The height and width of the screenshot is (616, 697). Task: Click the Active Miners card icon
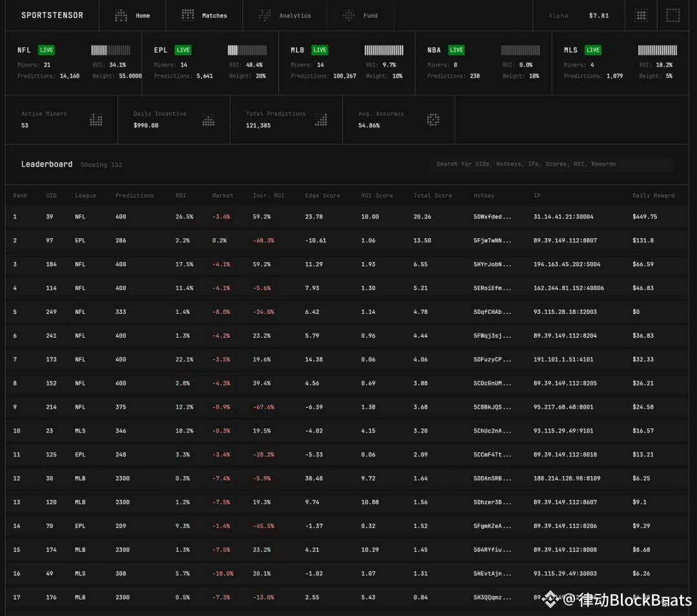pyautogui.click(x=96, y=120)
